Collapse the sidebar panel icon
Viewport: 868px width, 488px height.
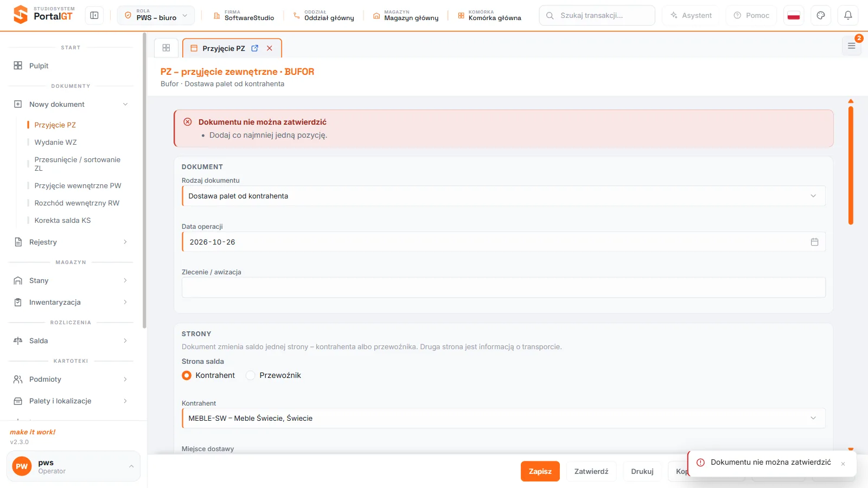(94, 15)
